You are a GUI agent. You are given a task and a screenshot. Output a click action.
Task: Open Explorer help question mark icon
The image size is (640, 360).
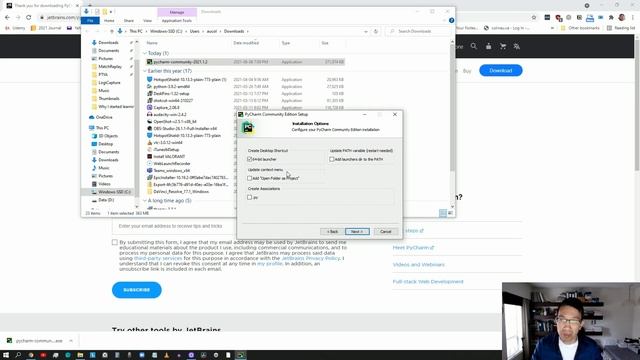[x=451, y=20]
